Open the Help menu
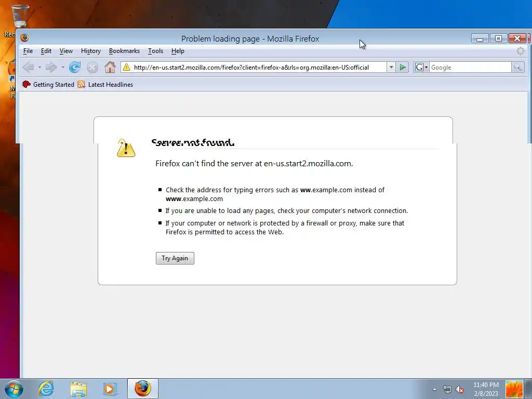This screenshot has width=532, height=399. point(178,51)
